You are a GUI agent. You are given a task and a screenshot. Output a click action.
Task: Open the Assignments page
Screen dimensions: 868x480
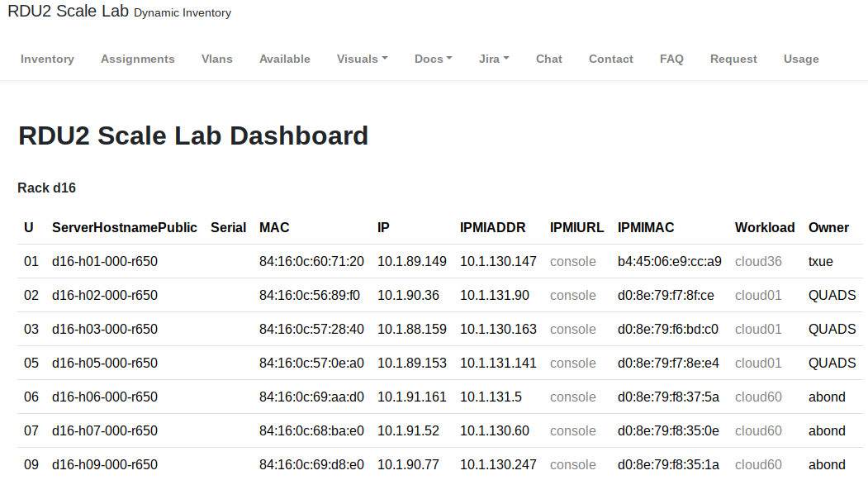point(138,59)
